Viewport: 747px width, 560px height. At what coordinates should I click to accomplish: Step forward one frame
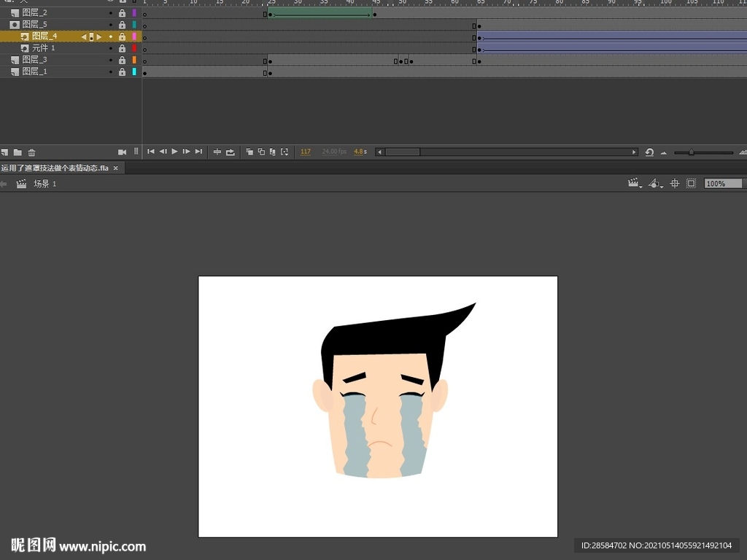click(x=186, y=152)
